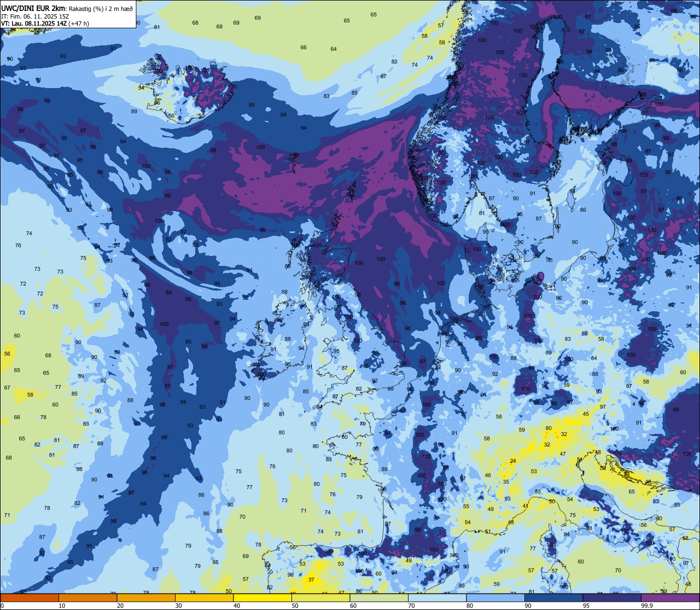This screenshot has height=610, width=700.
Task: Click the 70–80 pale blue legend swatch
Action: (437, 597)
